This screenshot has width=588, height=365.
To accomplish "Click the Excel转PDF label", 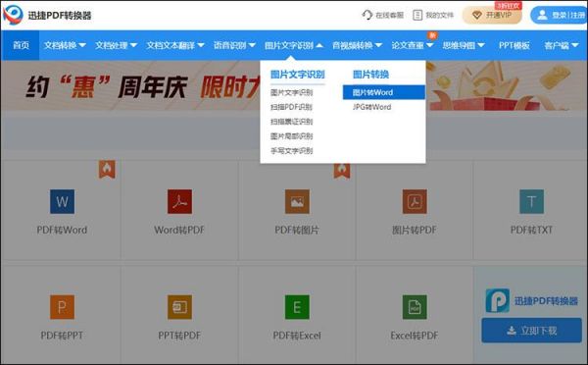I will [414, 336].
